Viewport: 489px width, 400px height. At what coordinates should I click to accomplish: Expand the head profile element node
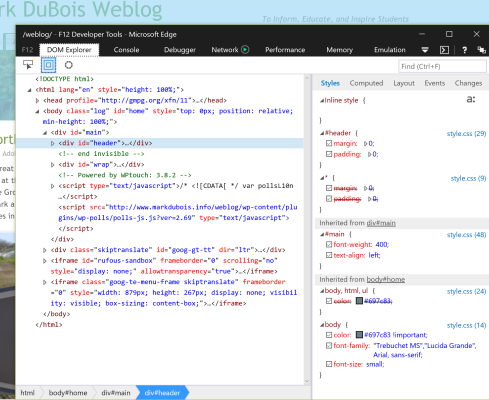click(37, 100)
